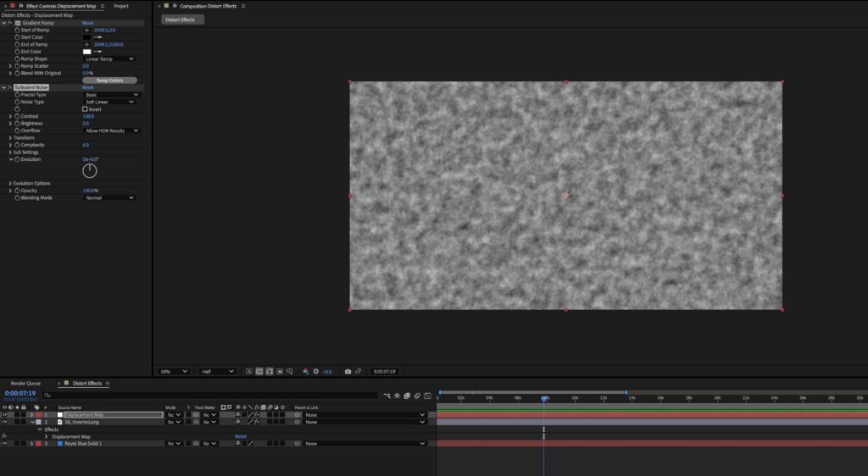This screenshot has height=476, width=868.
Task: Pick Start Color with its eyedropper
Action: point(98,37)
